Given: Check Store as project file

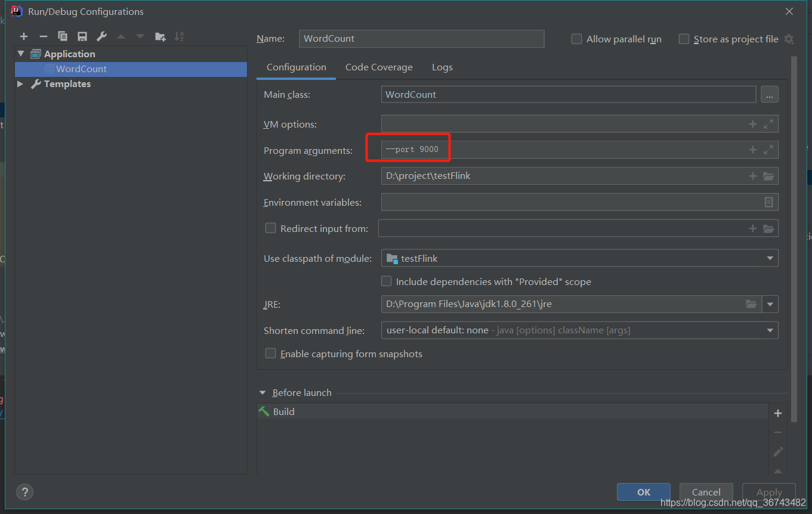Looking at the screenshot, I should pos(684,39).
